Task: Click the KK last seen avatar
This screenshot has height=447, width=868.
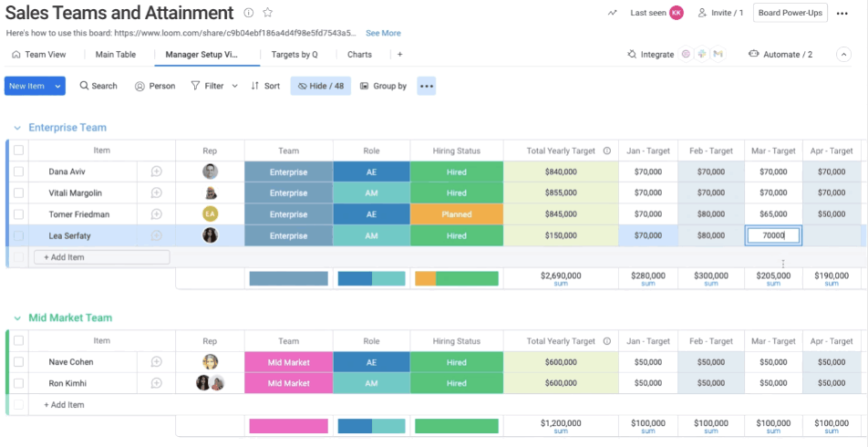Action: 677,13
